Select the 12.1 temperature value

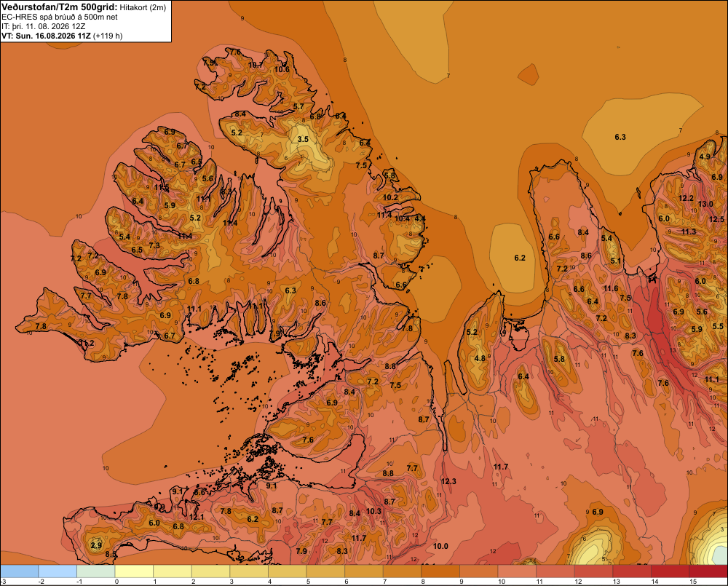pyautogui.click(x=197, y=517)
